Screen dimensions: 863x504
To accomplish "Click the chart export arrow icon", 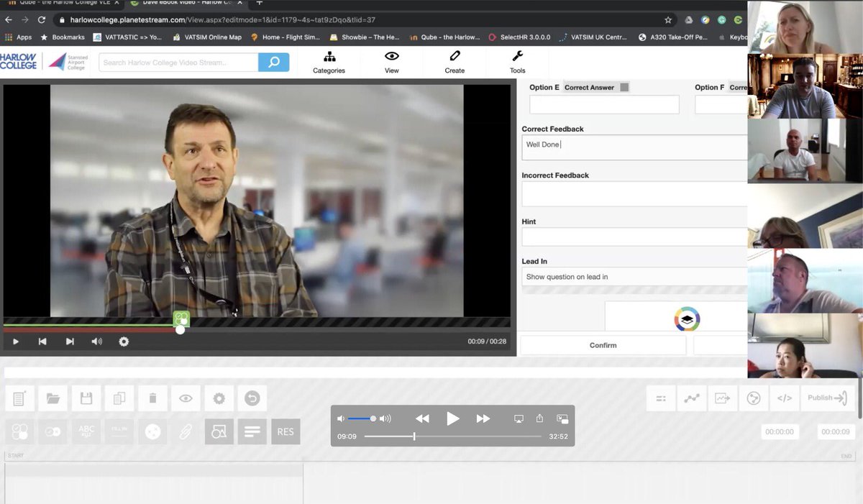I will pyautogui.click(x=722, y=398).
